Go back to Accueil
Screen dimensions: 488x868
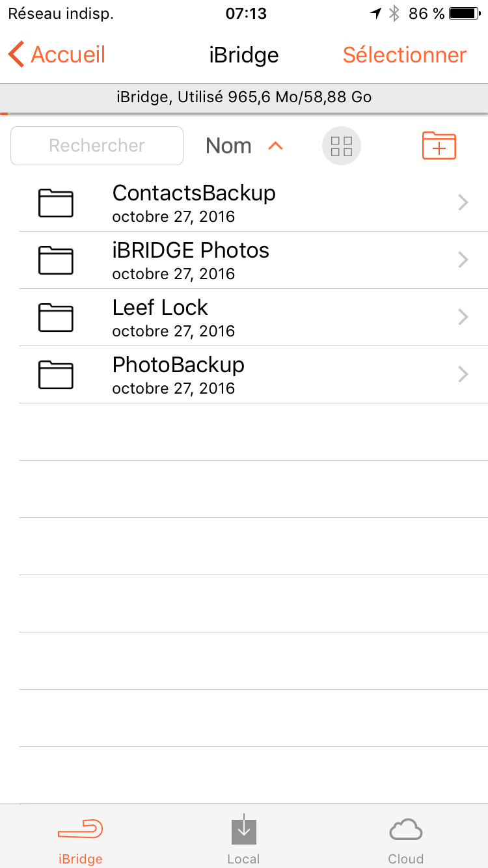point(57,55)
